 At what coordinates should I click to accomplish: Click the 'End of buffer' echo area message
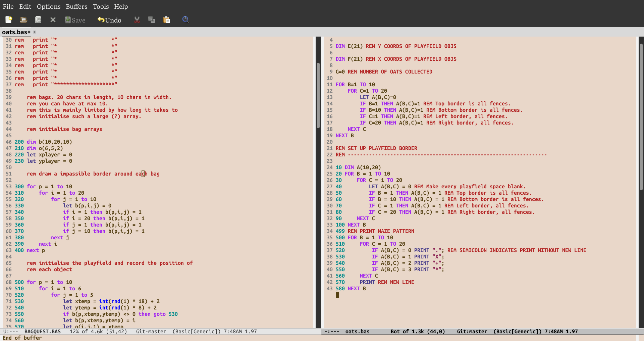22,338
